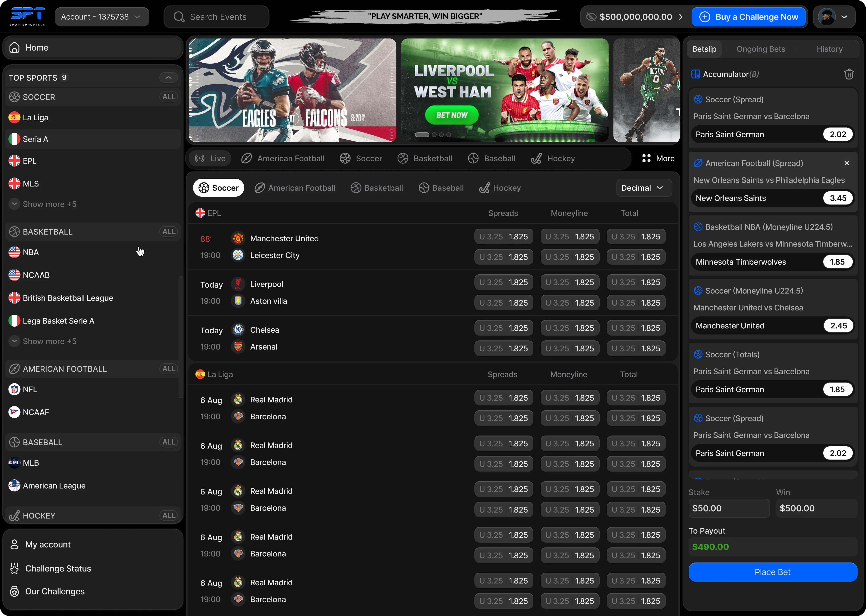Delete all bets with trash icon
Image resolution: width=866 pixels, height=616 pixels.
coord(849,74)
